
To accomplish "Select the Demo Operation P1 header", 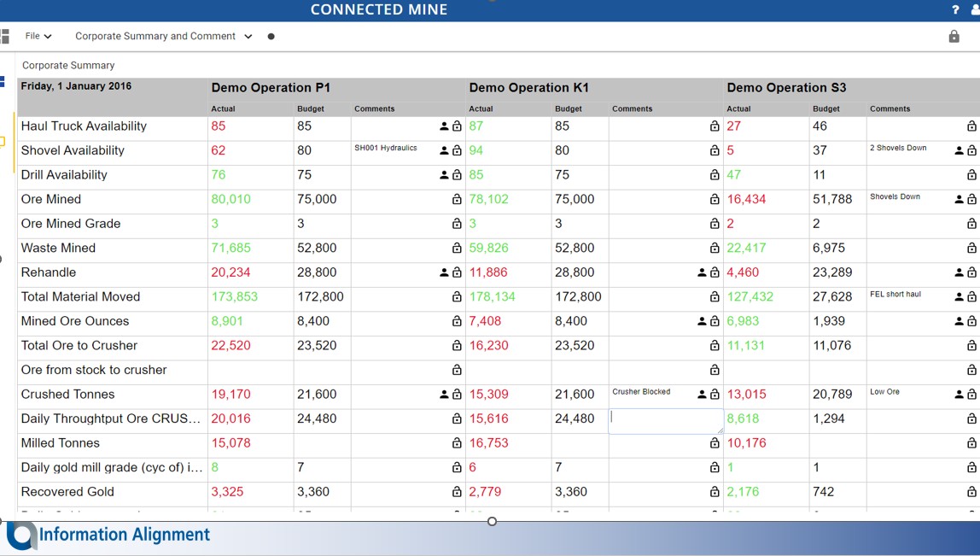I will tap(271, 88).
